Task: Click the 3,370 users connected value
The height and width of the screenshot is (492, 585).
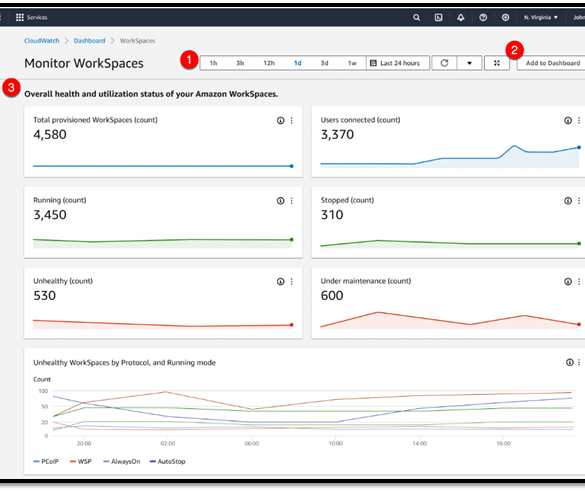Action: (x=337, y=135)
